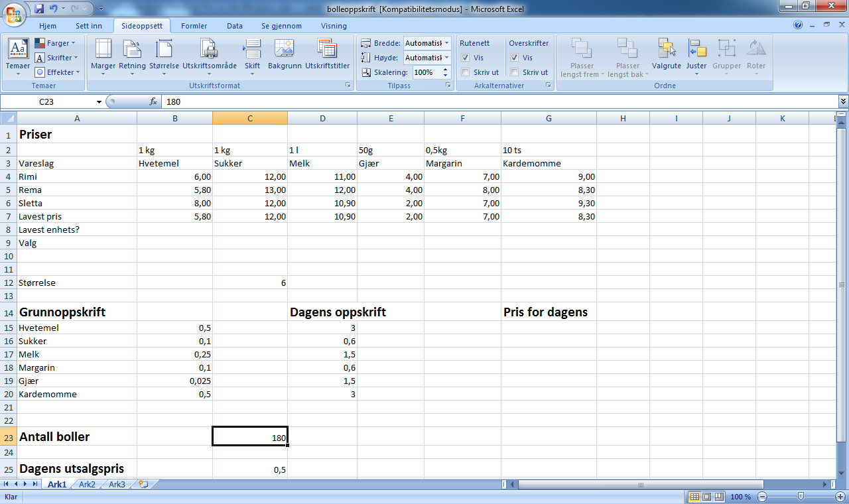The height and width of the screenshot is (504, 849).
Task: Open the Se gjennom ribbon tab
Action: point(281,26)
